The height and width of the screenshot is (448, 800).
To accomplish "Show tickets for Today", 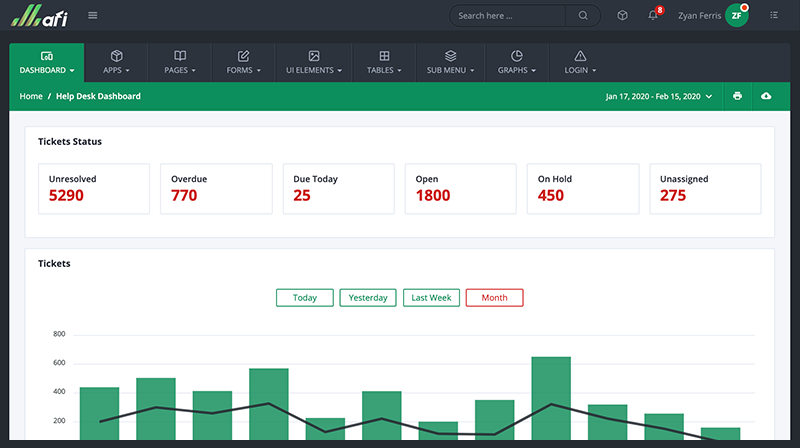I will pos(305,298).
